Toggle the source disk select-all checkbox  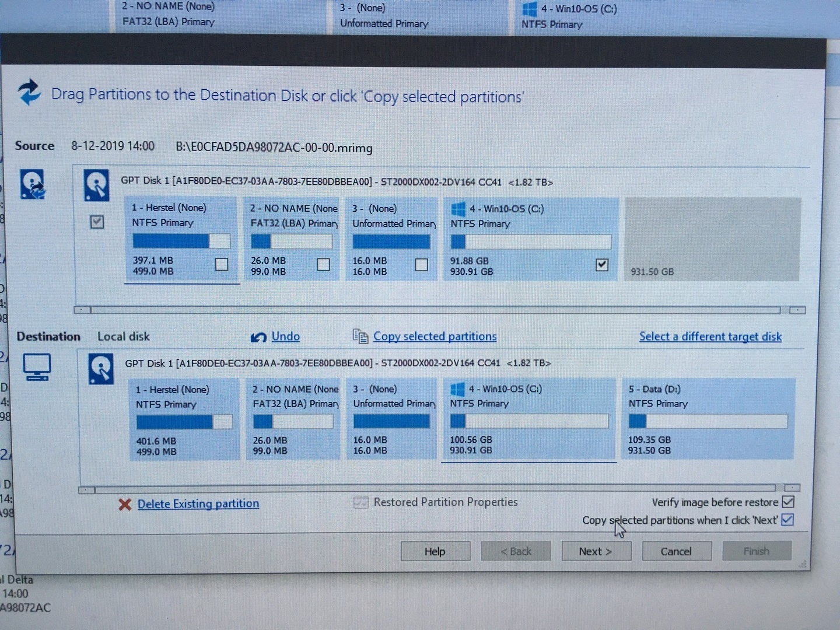pyautogui.click(x=97, y=222)
